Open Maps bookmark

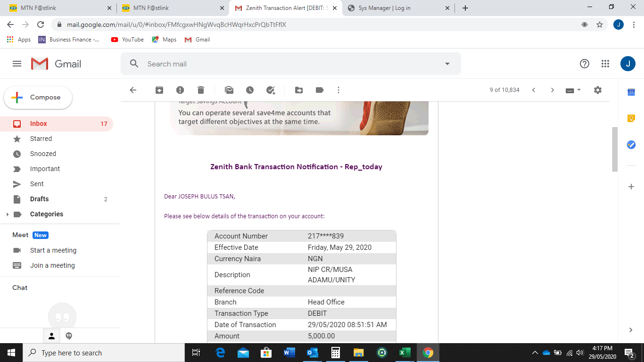click(164, 40)
